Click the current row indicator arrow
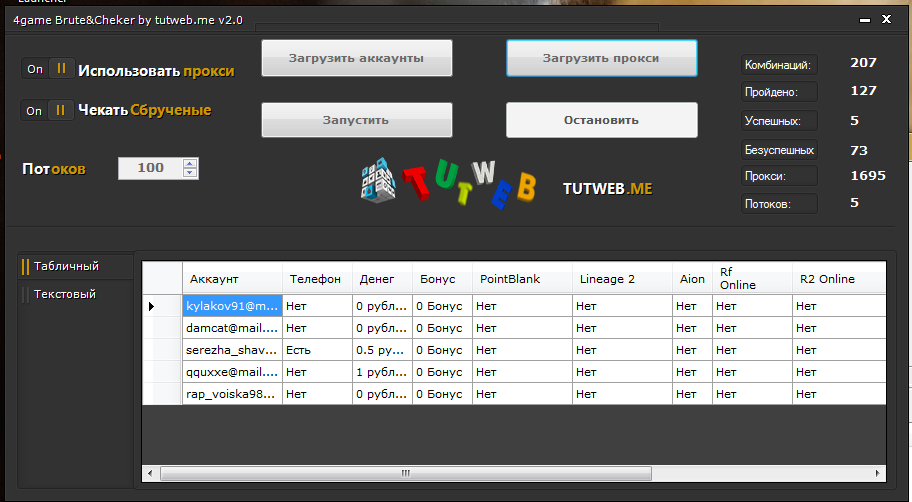 tap(151, 306)
